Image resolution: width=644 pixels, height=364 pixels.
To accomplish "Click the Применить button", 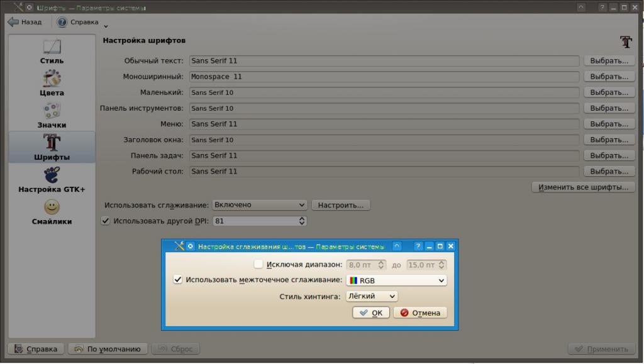I will tap(602, 349).
